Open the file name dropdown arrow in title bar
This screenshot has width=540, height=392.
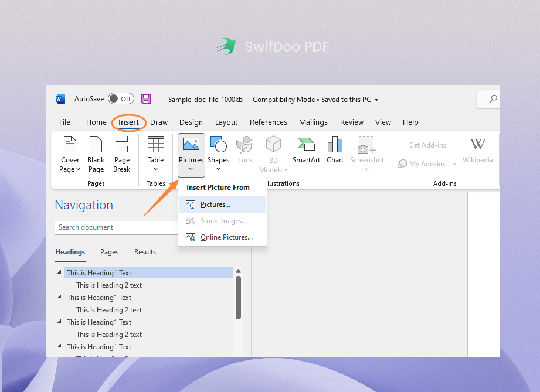(x=377, y=100)
